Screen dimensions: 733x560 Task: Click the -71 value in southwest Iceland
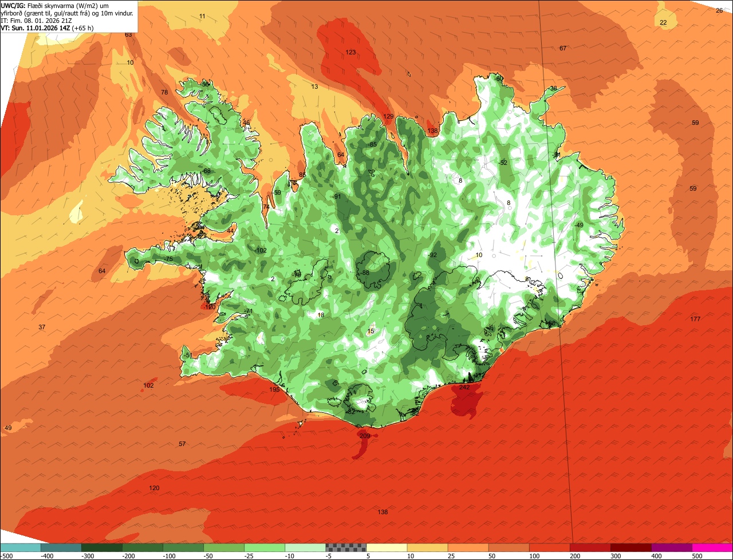click(248, 311)
